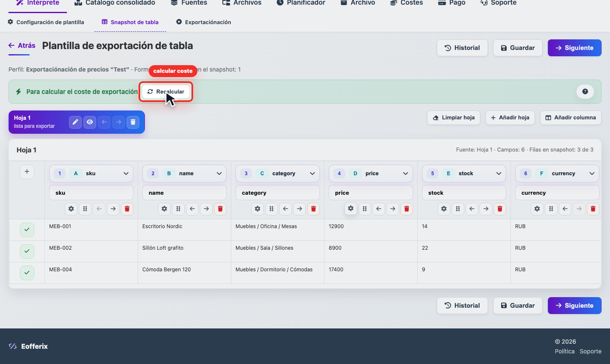This screenshot has width=610, height=364.
Task: Edit the category header name input field
Action: pyautogui.click(x=277, y=193)
